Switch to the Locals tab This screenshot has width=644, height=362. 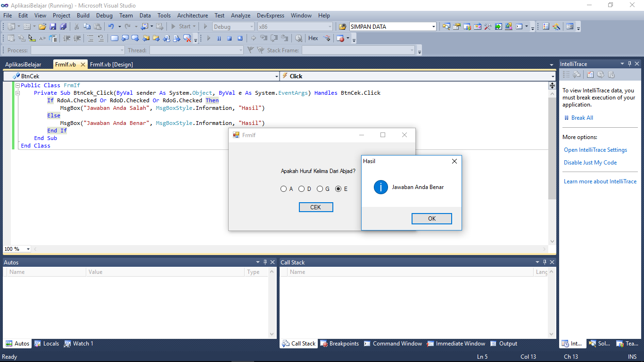click(x=47, y=344)
